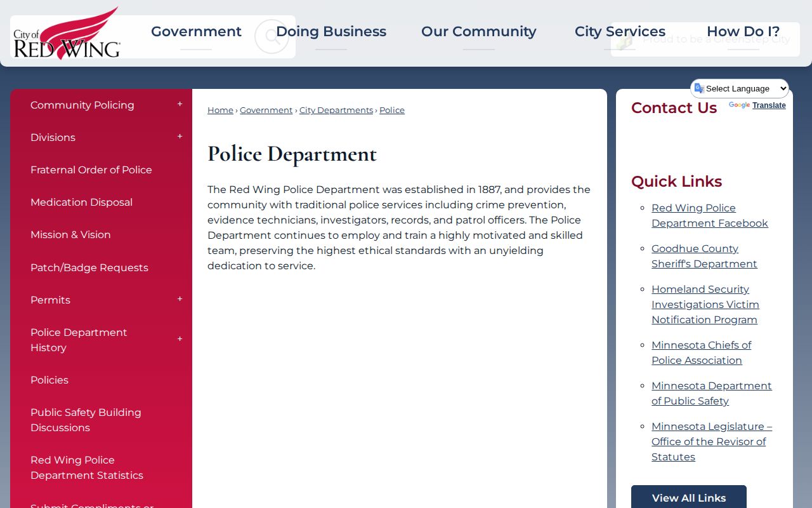Click the Police breadcrumb link
812x508 pixels.
tap(392, 110)
